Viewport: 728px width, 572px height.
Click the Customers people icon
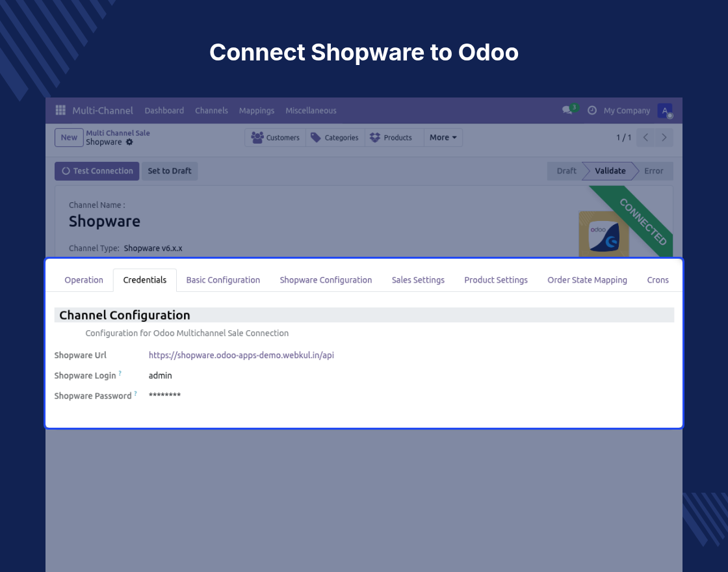coord(257,137)
